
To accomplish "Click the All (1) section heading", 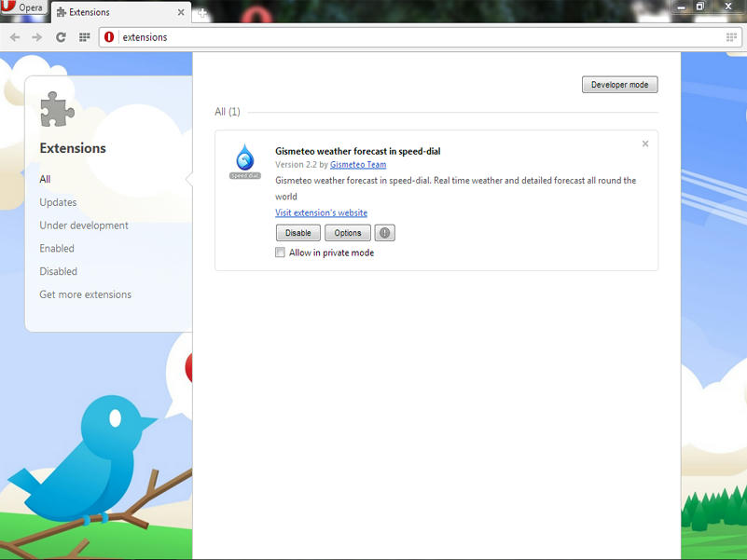I will (x=228, y=112).
